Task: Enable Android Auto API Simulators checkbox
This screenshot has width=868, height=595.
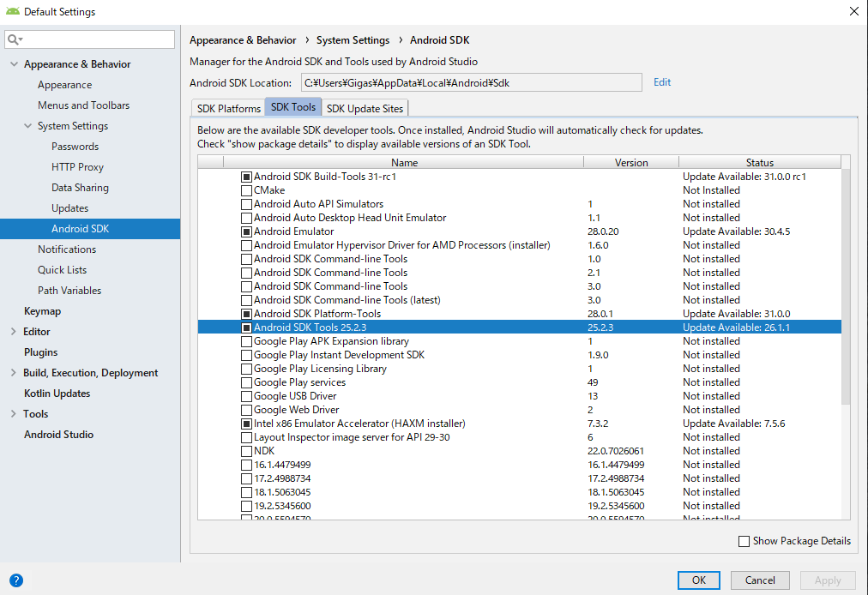Action: click(x=246, y=204)
